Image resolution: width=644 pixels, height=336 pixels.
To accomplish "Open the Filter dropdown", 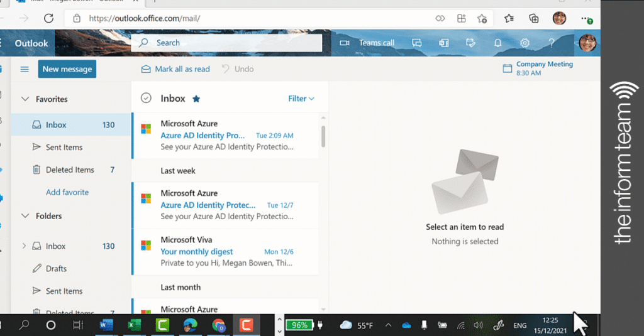I will (x=301, y=99).
